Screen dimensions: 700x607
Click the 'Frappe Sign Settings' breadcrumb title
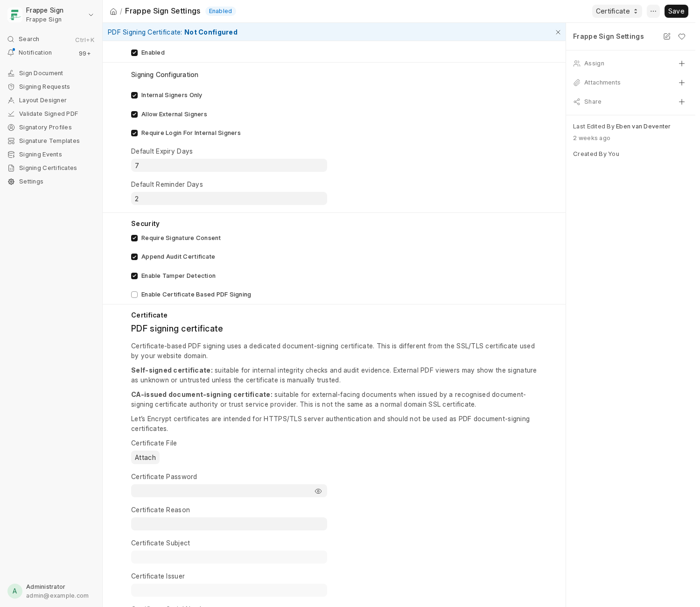click(163, 11)
